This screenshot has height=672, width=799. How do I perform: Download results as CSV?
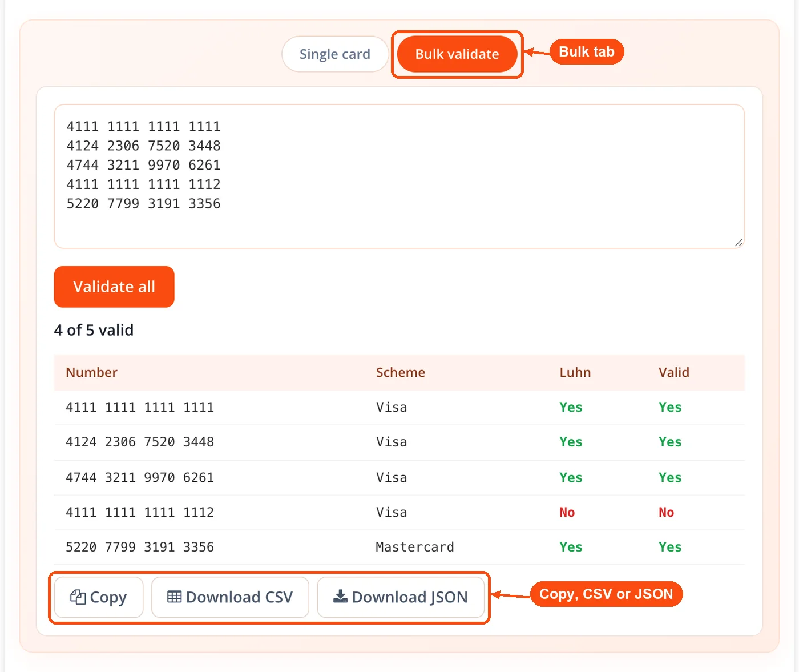click(x=230, y=597)
